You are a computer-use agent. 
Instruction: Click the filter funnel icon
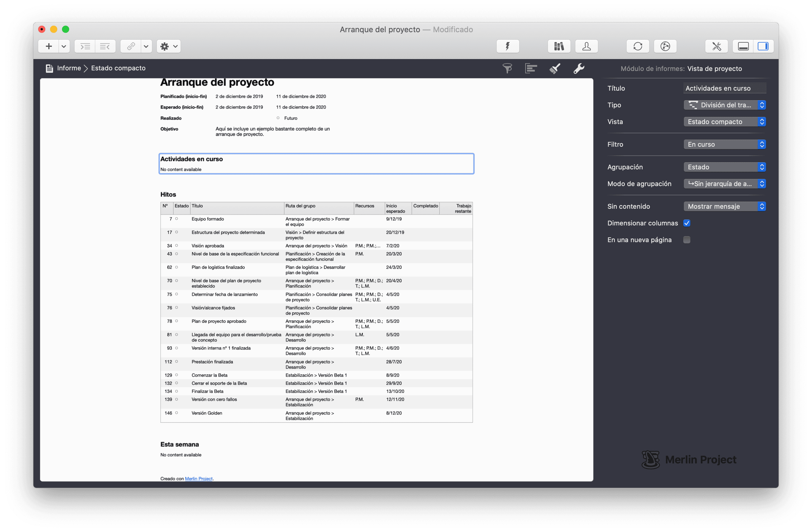pyautogui.click(x=507, y=68)
